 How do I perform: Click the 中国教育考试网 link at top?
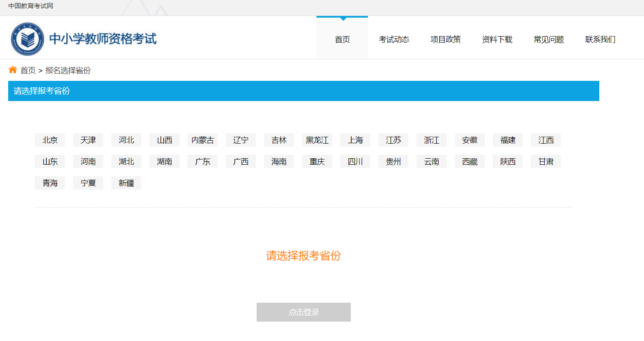tap(31, 6)
